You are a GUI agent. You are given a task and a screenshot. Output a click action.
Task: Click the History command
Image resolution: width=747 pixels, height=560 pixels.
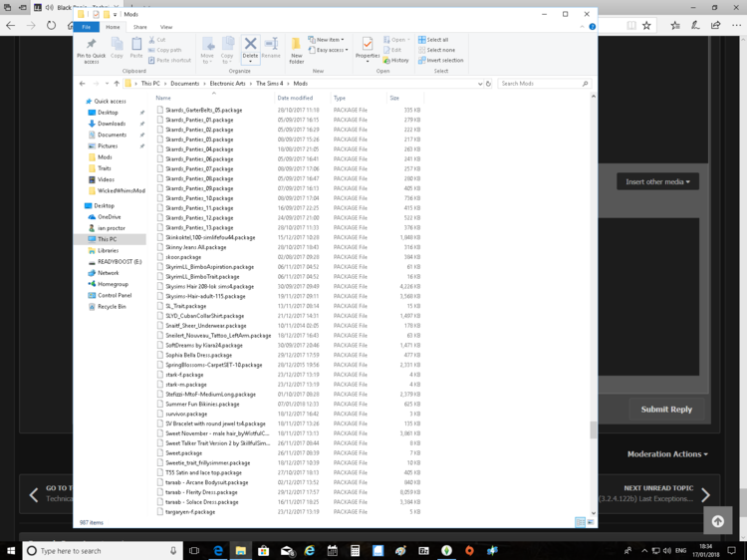pyautogui.click(x=395, y=60)
